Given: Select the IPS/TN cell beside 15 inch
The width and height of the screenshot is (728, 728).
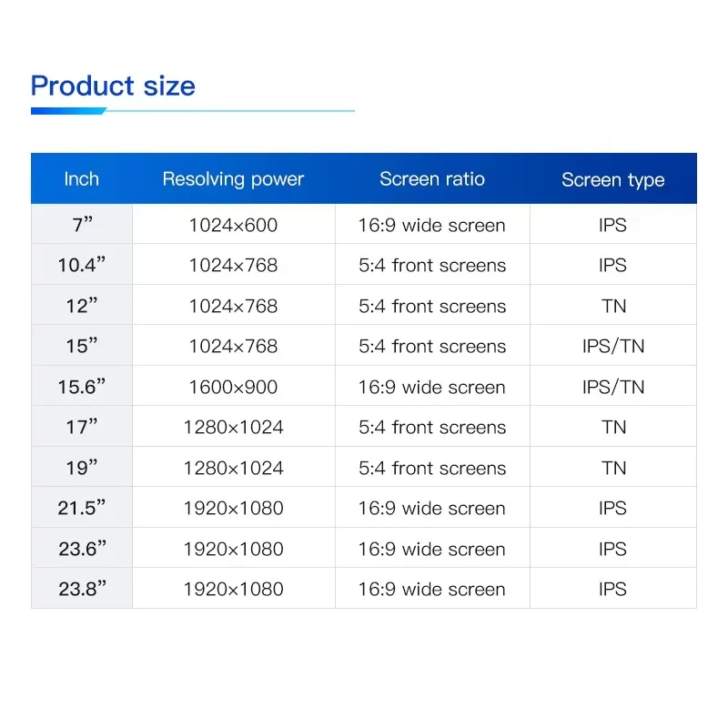Looking at the screenshot, I should (613, 346).
